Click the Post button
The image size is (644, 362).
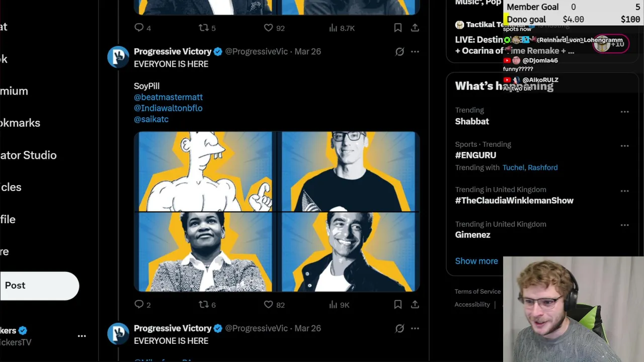[38, 286]
